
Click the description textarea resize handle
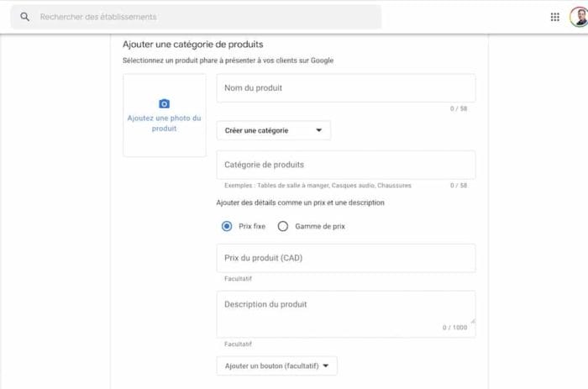coord(473,321)
